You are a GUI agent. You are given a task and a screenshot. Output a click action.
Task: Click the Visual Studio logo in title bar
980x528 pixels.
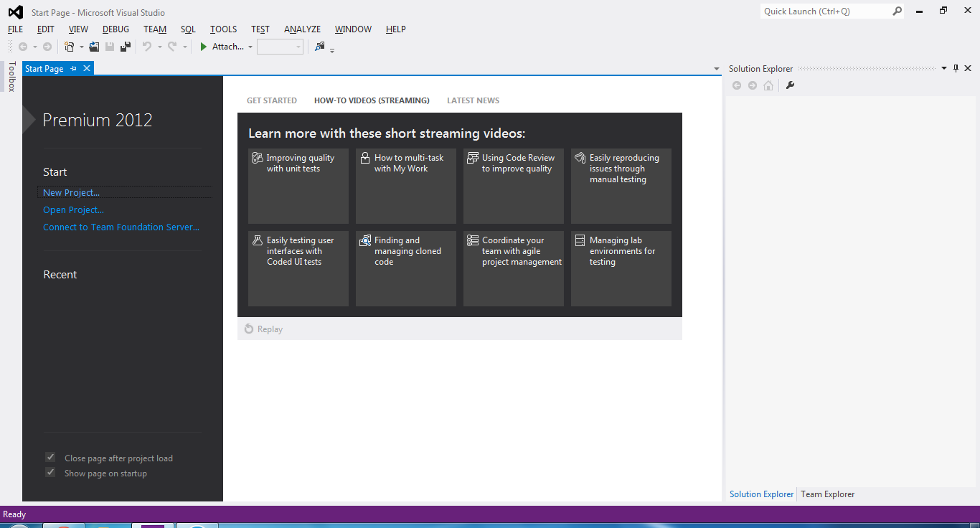click(15, 12)
